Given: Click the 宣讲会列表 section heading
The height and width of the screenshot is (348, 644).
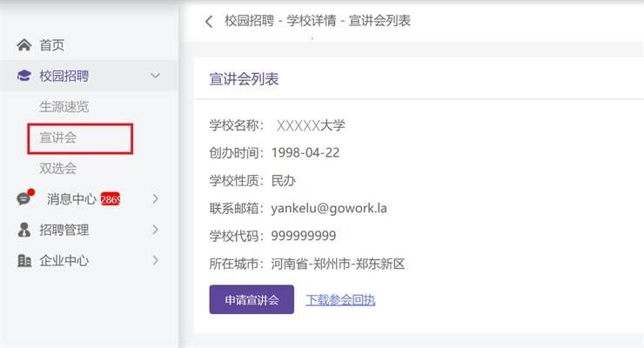Looking at the screenshot, I should tap(244, 79).
